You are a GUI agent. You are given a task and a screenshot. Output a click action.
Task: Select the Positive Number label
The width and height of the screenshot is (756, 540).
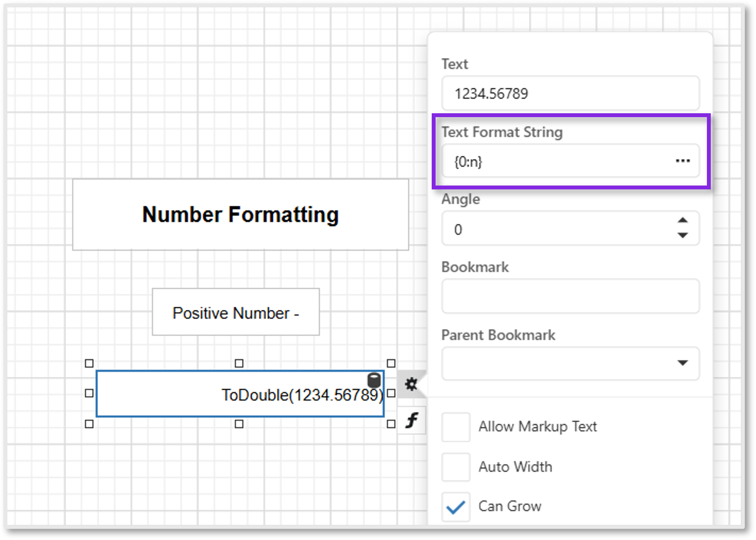[236, 312]
